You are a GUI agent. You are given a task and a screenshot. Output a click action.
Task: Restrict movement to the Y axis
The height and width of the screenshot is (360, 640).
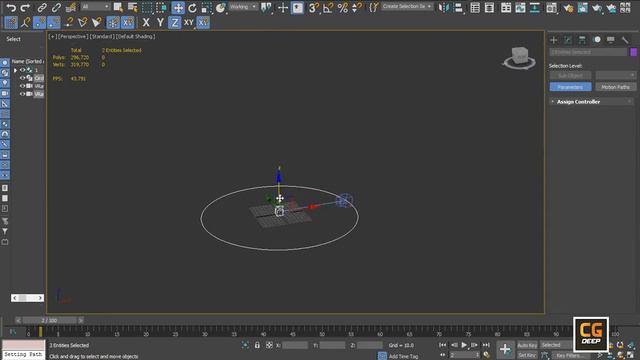(160, 22)
